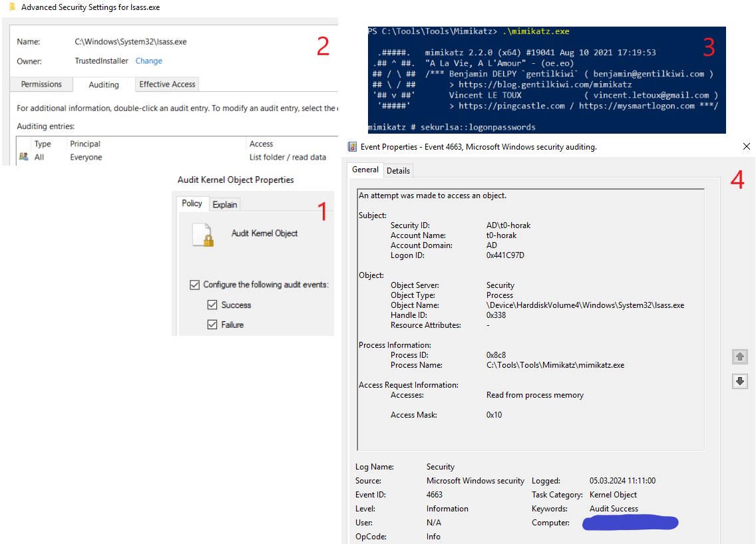The width and height of the screenshot is (756, 544).
Task: Click the Access column header
Action: point(262,144)
